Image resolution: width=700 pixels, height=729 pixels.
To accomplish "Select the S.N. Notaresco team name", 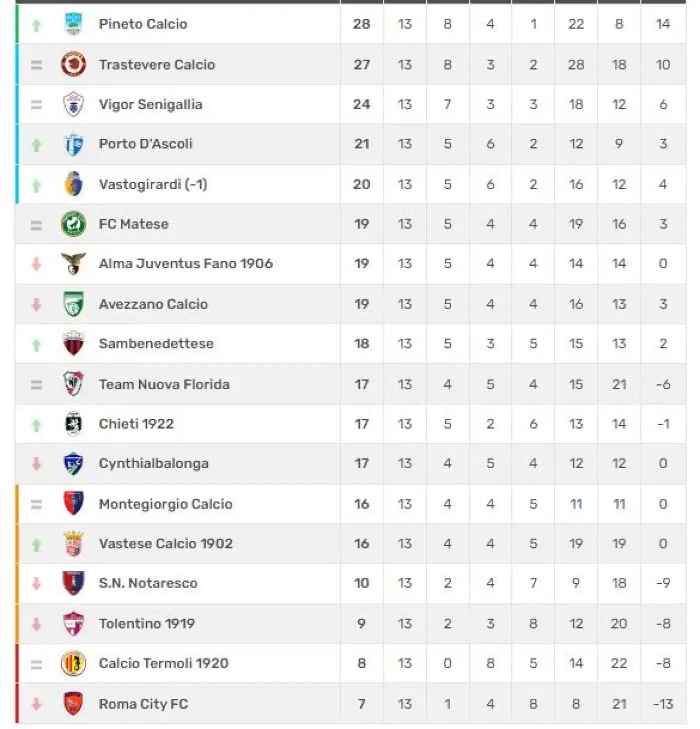I will pyautogui.click(x=148, y=583).
